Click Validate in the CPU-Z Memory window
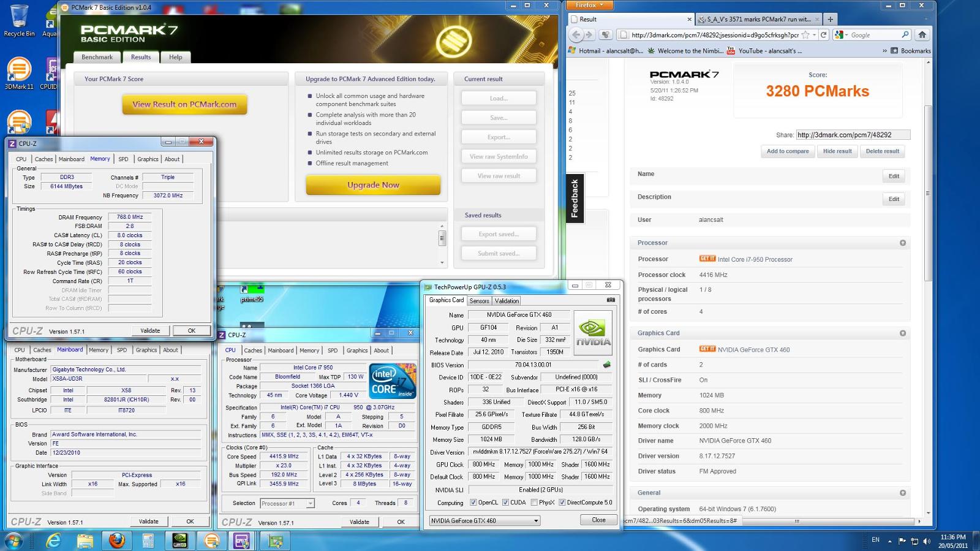 click(x=150, y=331)
